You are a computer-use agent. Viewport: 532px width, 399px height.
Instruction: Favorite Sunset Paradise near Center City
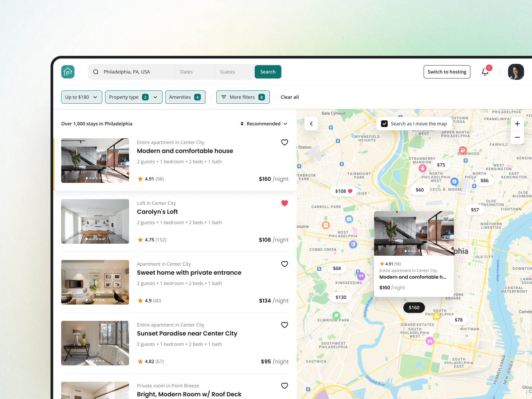click(285, 325)
